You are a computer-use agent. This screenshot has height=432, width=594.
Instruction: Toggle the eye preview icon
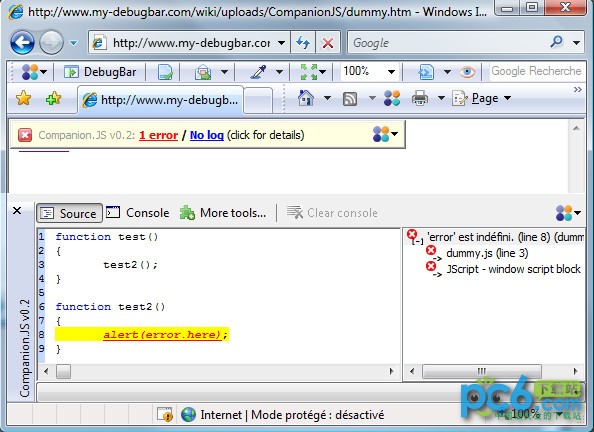point(467,72)
